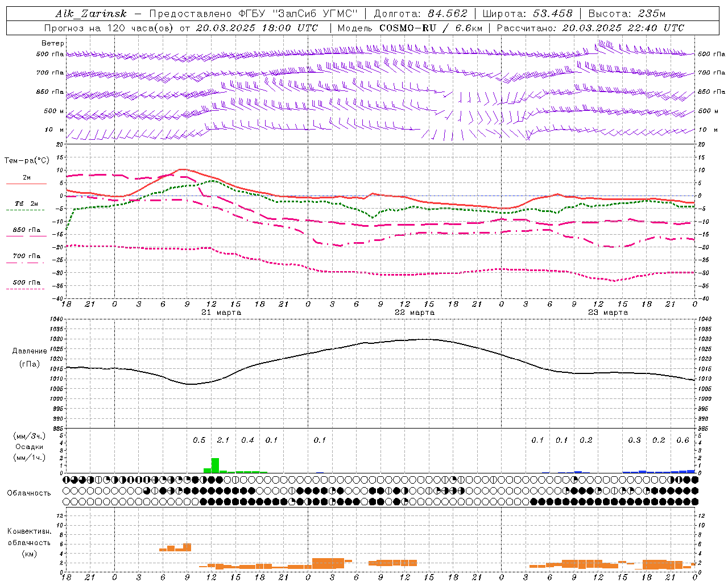This screenshot has height=582, width=728.
Task: Click the tallest orange convective cloud bar near 6 km
Action: pos(187,547)
